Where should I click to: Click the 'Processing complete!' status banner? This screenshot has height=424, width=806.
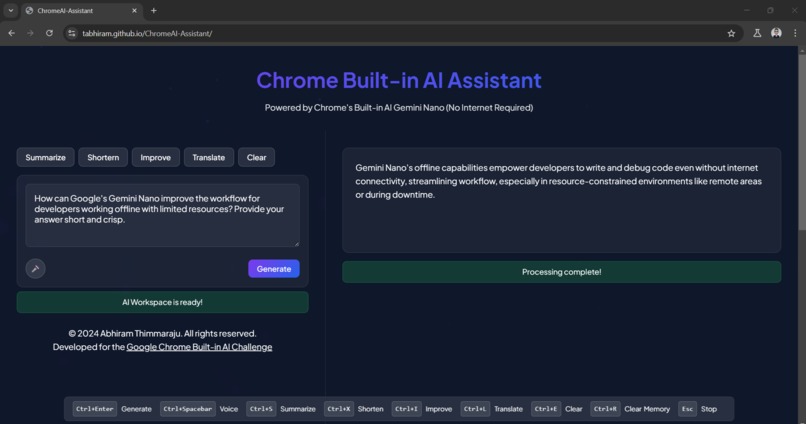click(x=561, y=272)
